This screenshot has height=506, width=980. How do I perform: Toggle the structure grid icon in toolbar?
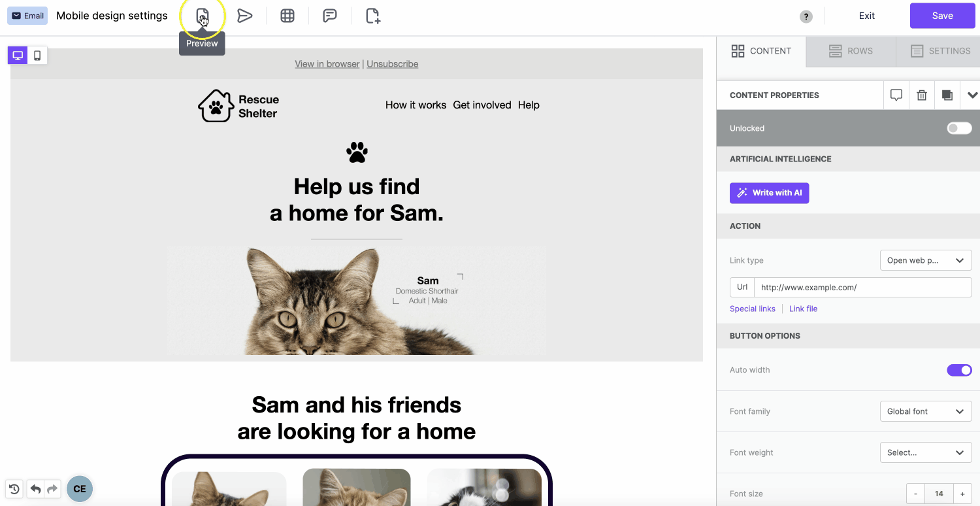coord(287,16)
